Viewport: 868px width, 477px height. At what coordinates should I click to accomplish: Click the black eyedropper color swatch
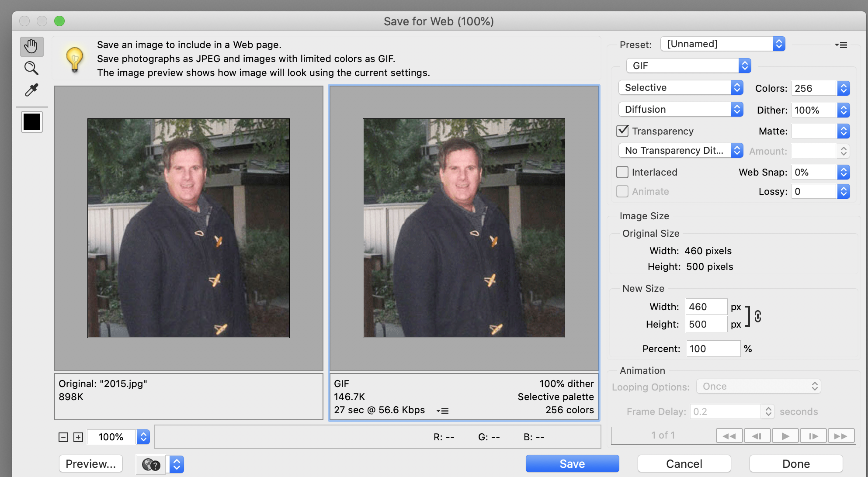(32, 122)
